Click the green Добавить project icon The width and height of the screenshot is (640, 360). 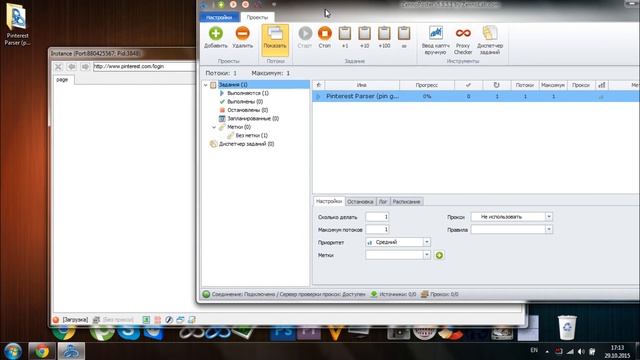216,33
